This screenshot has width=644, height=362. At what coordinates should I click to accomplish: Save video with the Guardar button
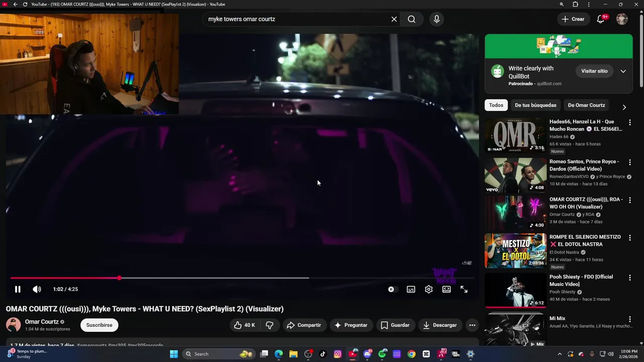click(x=395, y=325)
